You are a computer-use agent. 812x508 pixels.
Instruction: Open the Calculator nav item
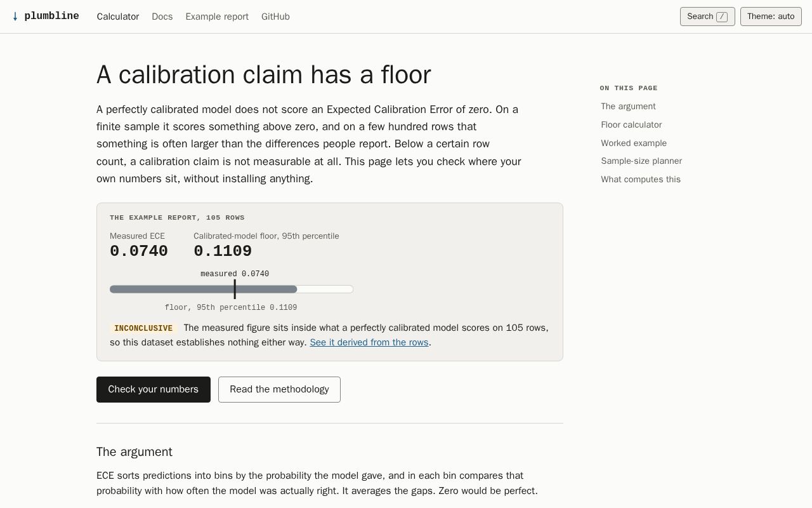pos(118,17)
